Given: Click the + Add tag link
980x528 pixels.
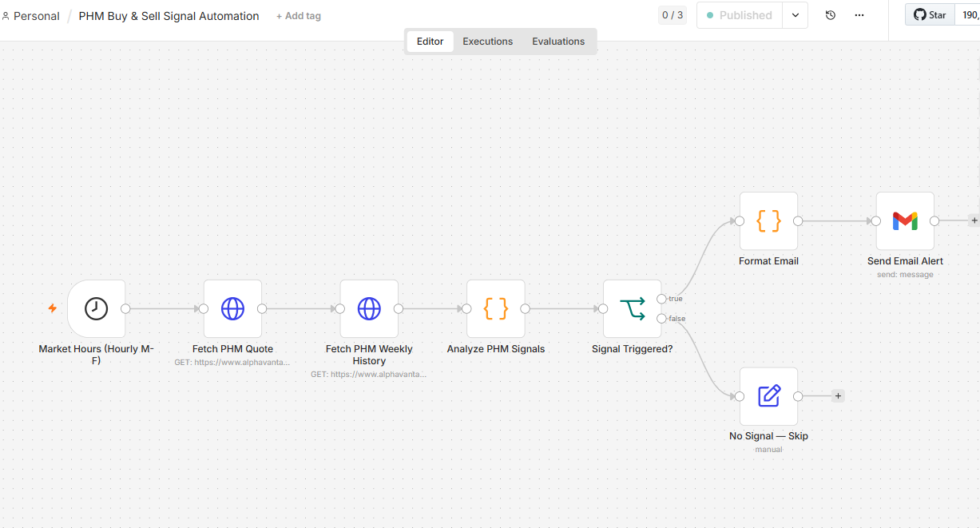Looking at the screenshot, I should [x=299, y=16].
